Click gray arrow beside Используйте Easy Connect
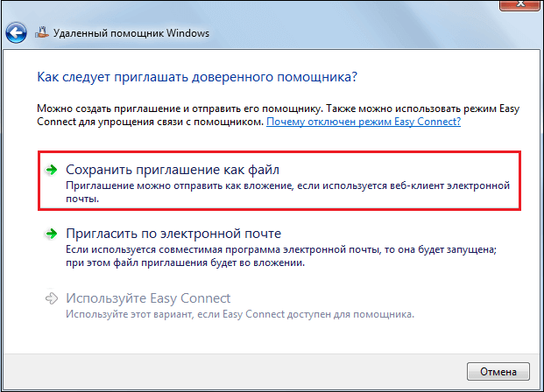Screen dimensions: 544x392 point(52,298)
